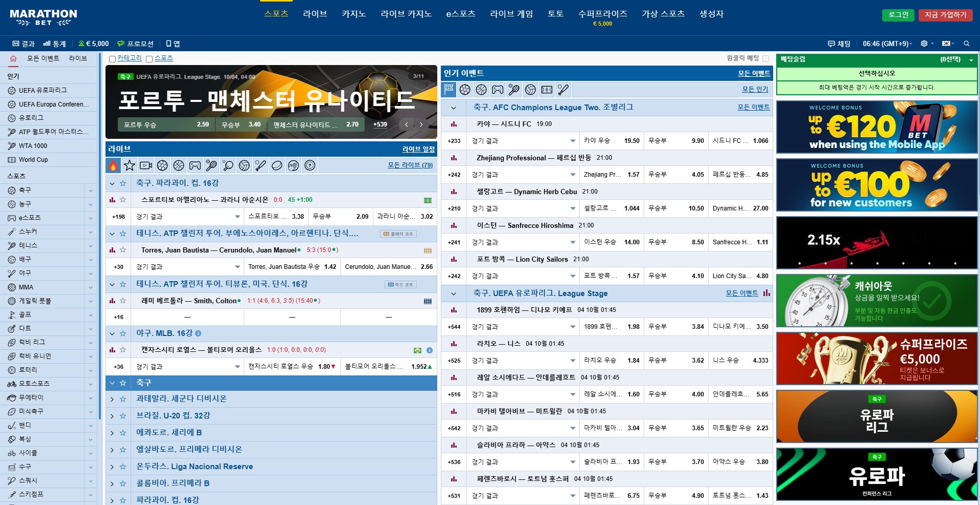Open settings gear in top bar

[924, 44]
